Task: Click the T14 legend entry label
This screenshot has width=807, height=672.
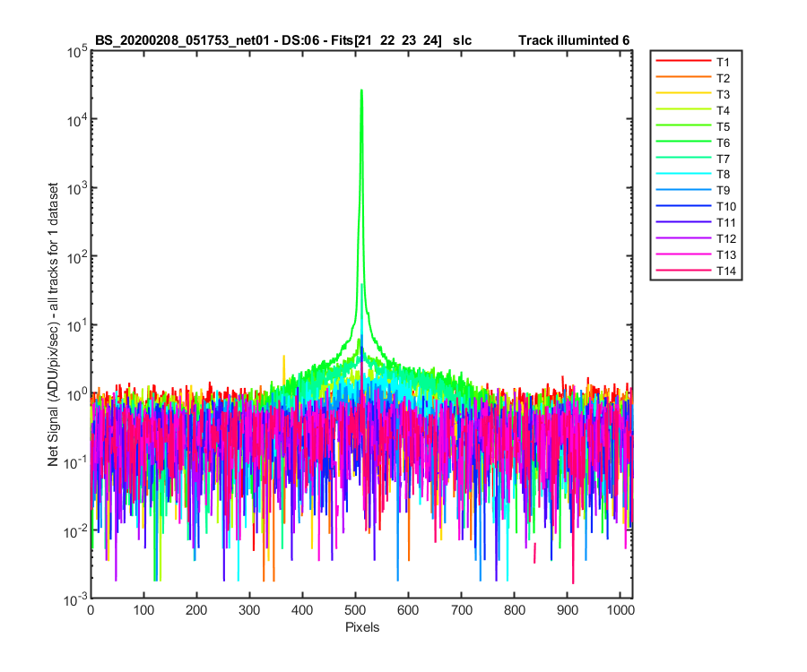Action: 725,271
